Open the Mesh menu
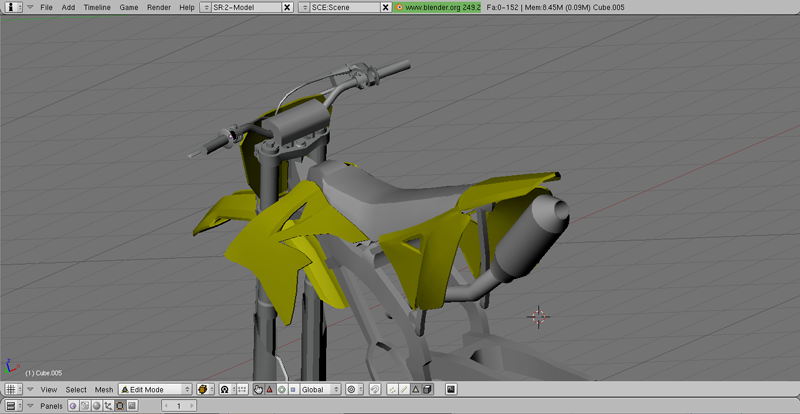 [104, 389]
